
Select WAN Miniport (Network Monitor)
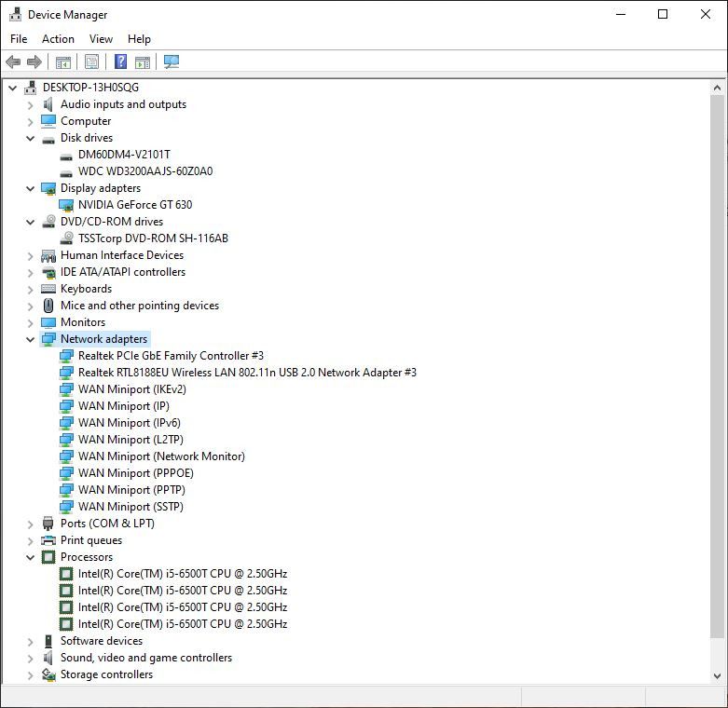tap(161, 456)
